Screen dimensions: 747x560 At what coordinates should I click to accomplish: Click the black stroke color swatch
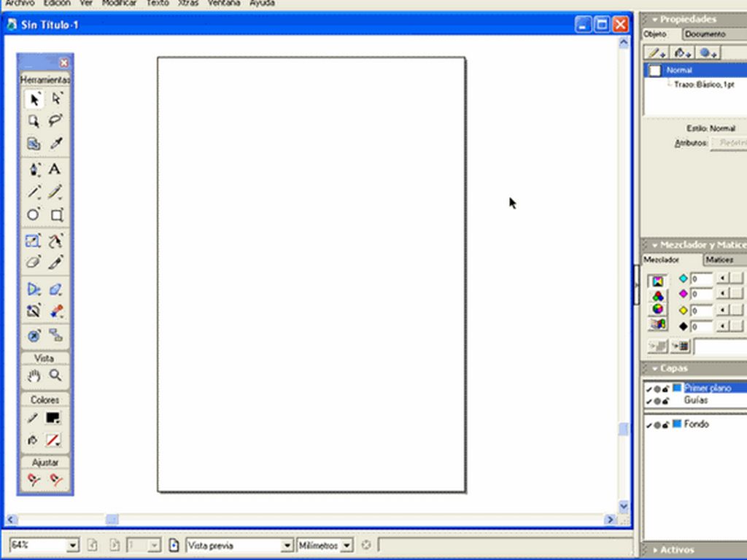[x=53, y=418]
